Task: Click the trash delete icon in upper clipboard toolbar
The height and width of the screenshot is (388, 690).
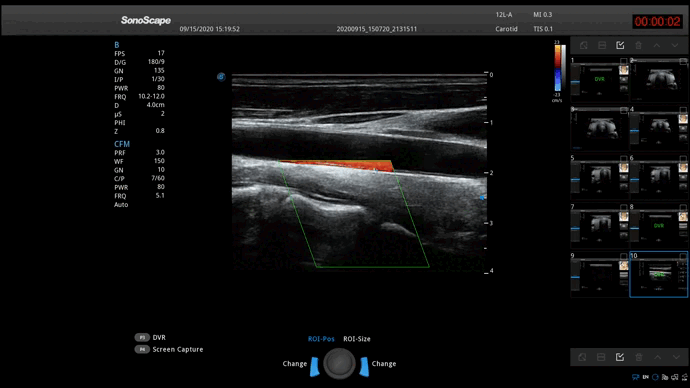Action: click(x=639, y=45)
